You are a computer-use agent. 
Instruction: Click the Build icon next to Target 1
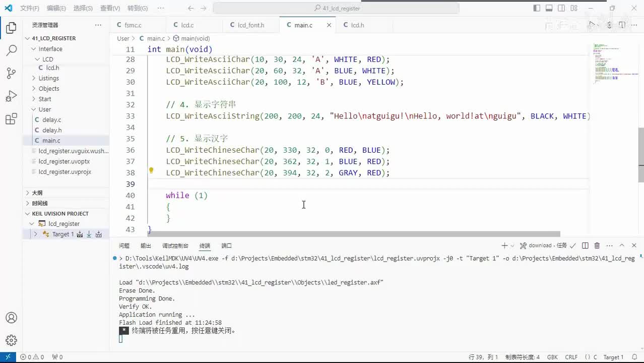coord(80,234)
